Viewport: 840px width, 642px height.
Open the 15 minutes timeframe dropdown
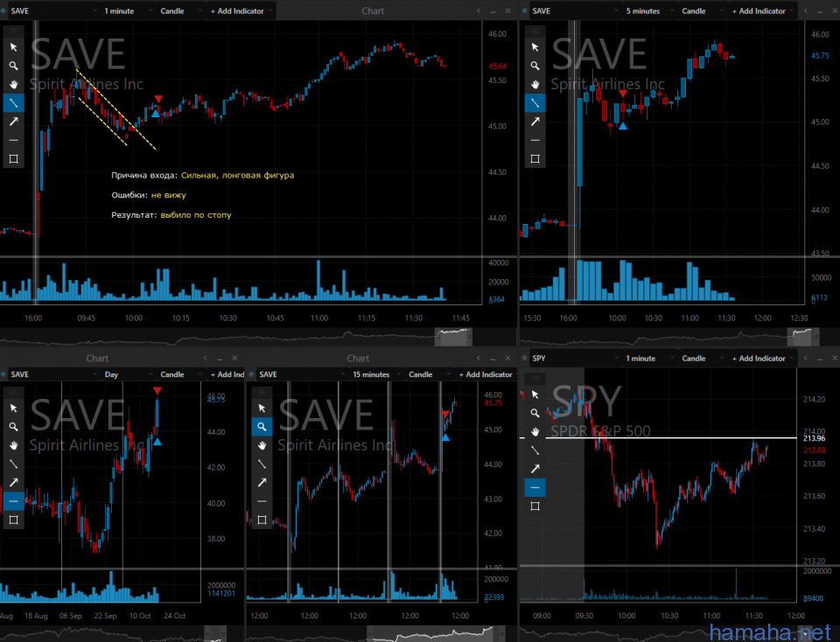[375, 374]
